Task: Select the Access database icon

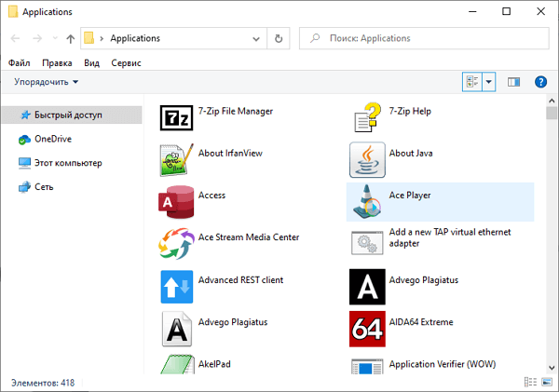Action: click(x=176, y=202)
